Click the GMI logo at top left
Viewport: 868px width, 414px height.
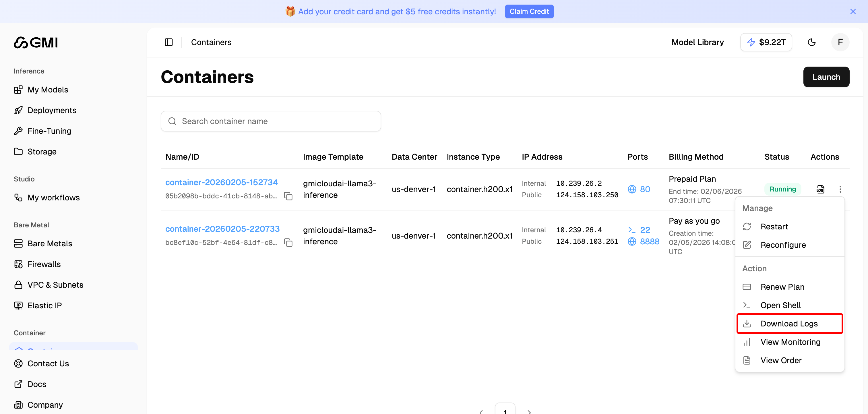click(35, 42)
